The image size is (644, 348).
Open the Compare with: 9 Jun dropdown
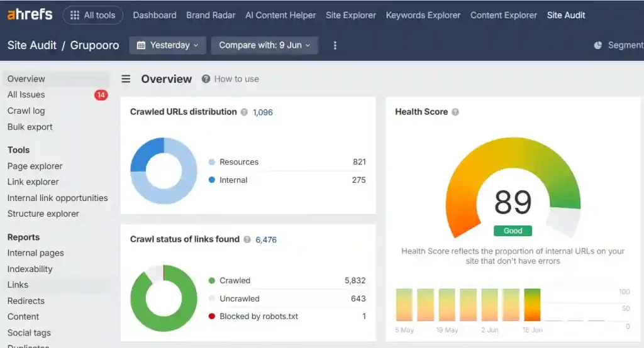[265, 45]
